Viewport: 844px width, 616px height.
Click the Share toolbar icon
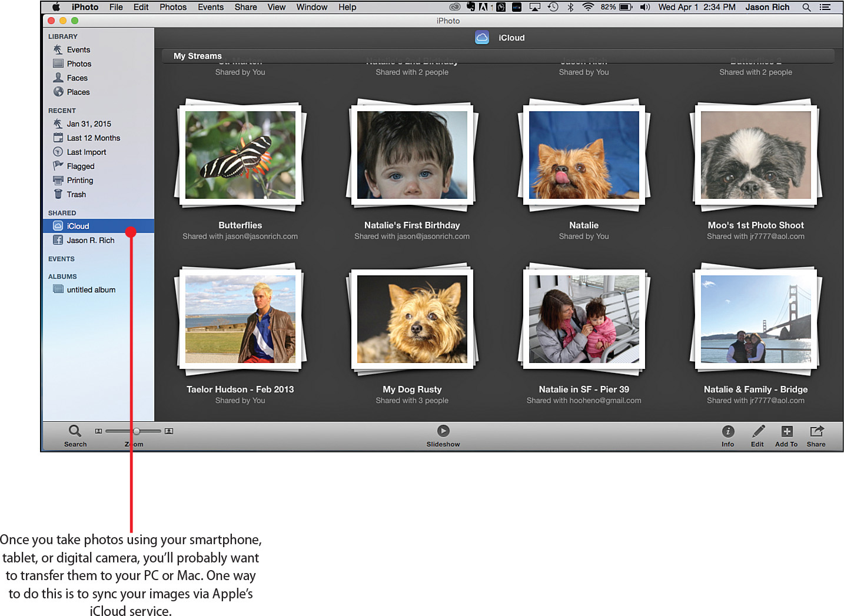click(816, 431)
